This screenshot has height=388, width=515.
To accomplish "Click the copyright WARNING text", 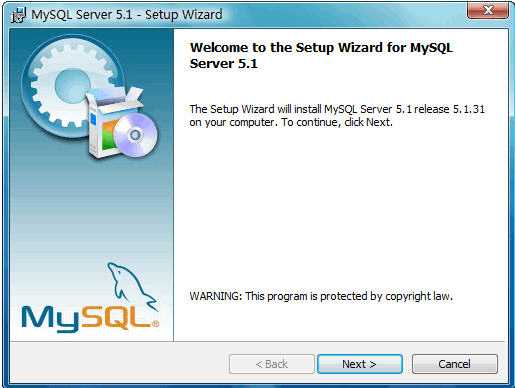I will tap(321, 296).
